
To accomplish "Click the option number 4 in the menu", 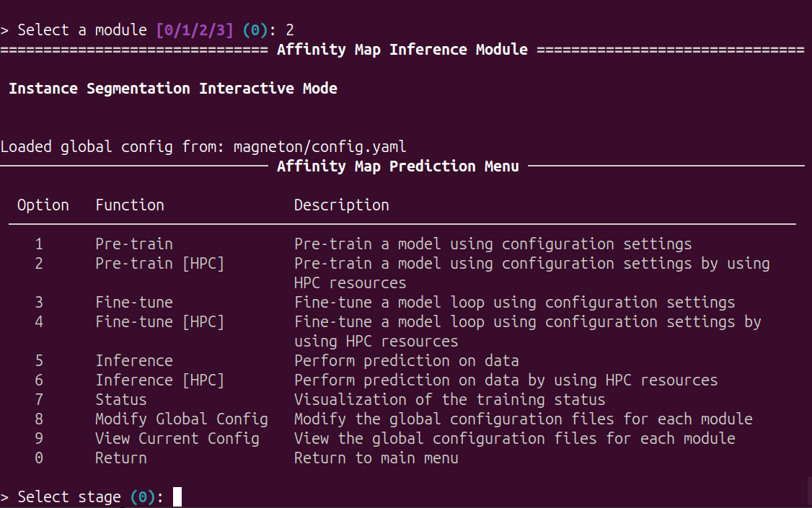I will pyautogui.click(x=39, y=322).
